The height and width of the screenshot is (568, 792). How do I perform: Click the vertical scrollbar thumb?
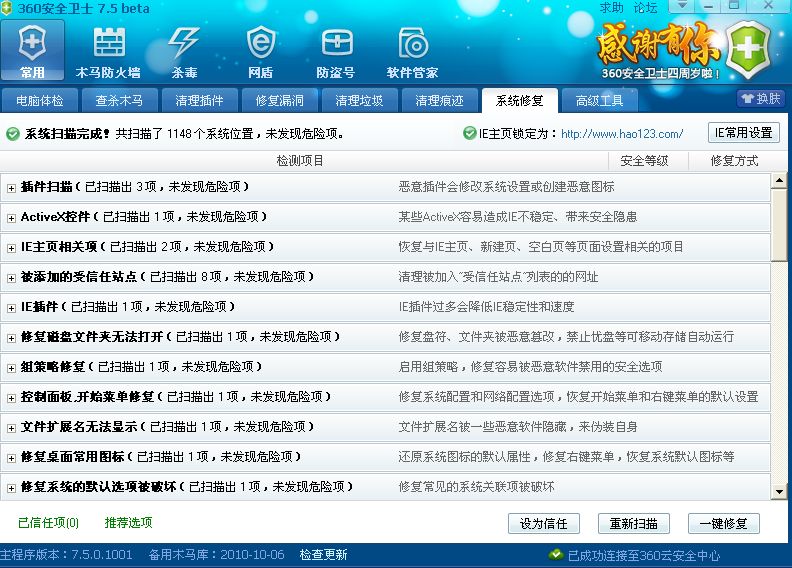click(779, 225)
